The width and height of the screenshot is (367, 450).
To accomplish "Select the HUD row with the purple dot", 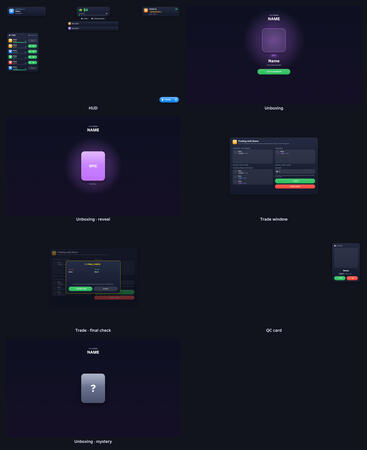I will [x=93, y=28].
